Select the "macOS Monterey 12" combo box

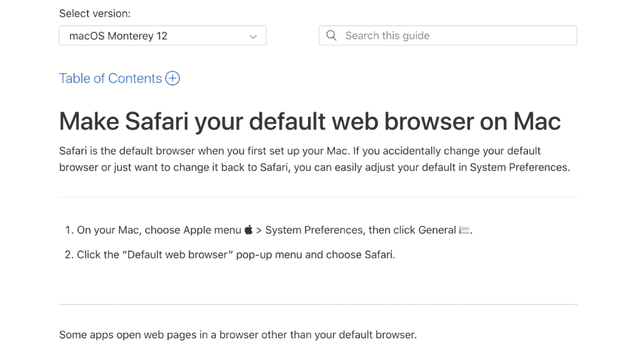[162, 36]
